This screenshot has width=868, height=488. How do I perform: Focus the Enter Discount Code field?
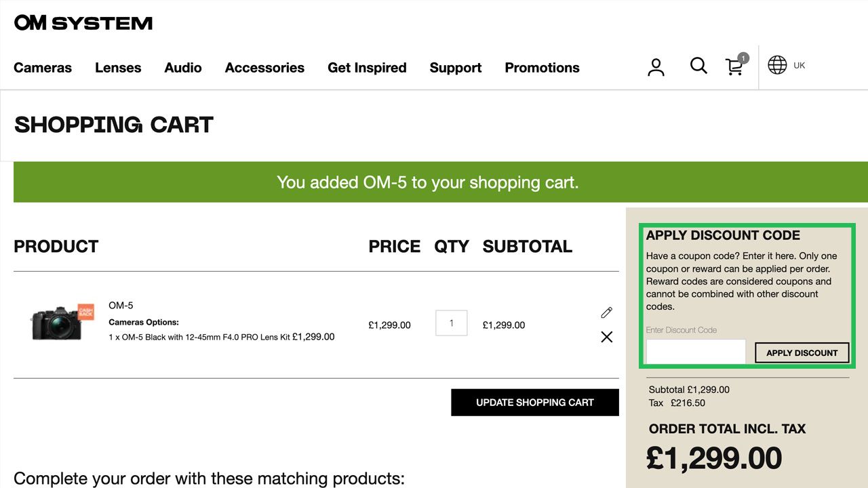696,352
